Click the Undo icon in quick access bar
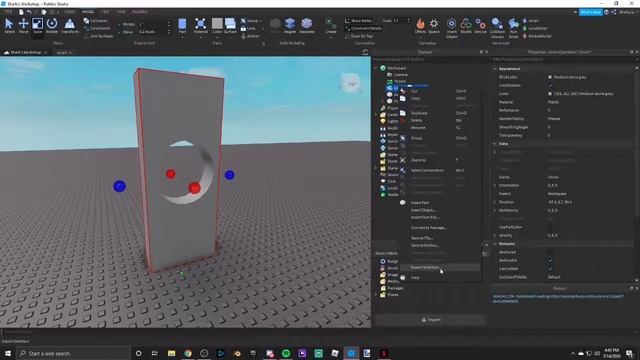 (29, 12)
